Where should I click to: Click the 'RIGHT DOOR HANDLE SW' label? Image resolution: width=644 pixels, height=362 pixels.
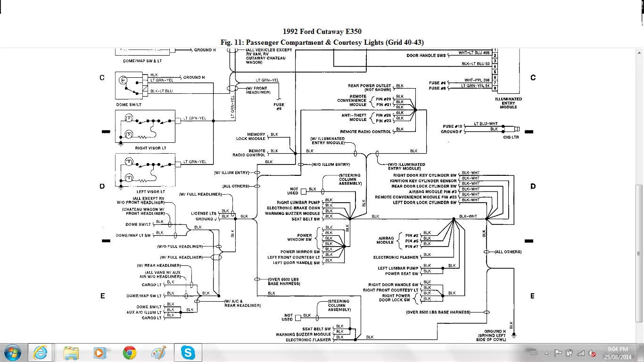pos(393,285)
